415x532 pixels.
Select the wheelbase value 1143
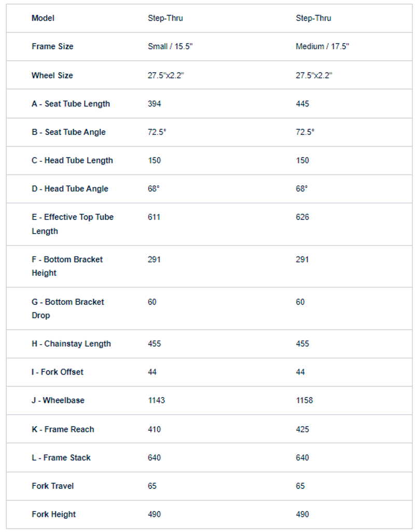point(156,401)
